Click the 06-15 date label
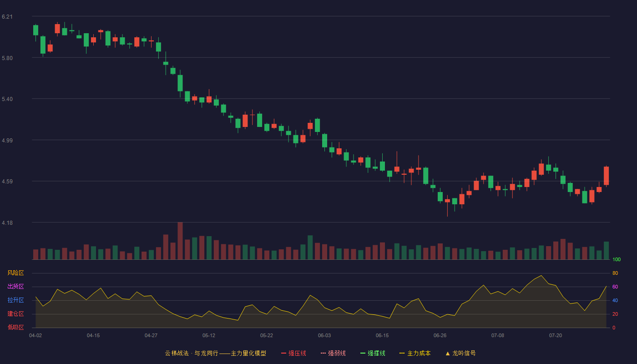Viewport: 637px width, 364px height. tap(382, 335)
